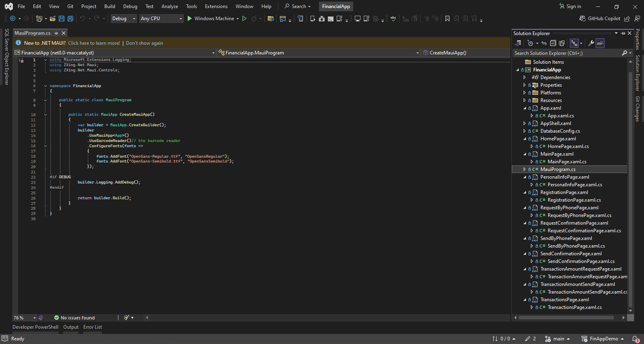Open the Git menu

point(70,6)
